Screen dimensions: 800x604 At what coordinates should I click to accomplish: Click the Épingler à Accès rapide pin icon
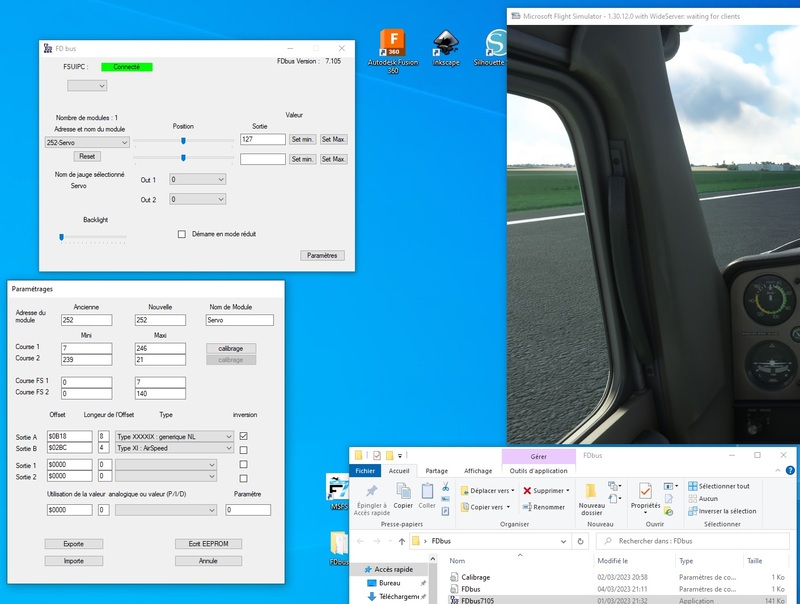point(372,492)
